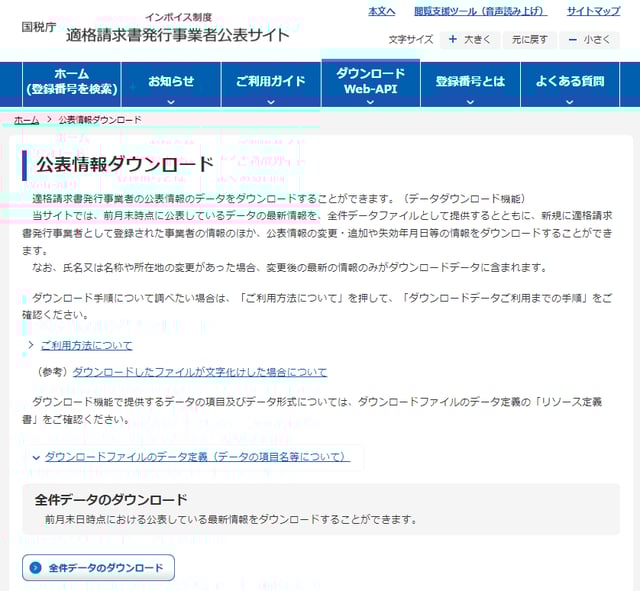Open the ダウンロード Web-API menu
This screenshot has width=640, height=591.
[x=370, y=84]
